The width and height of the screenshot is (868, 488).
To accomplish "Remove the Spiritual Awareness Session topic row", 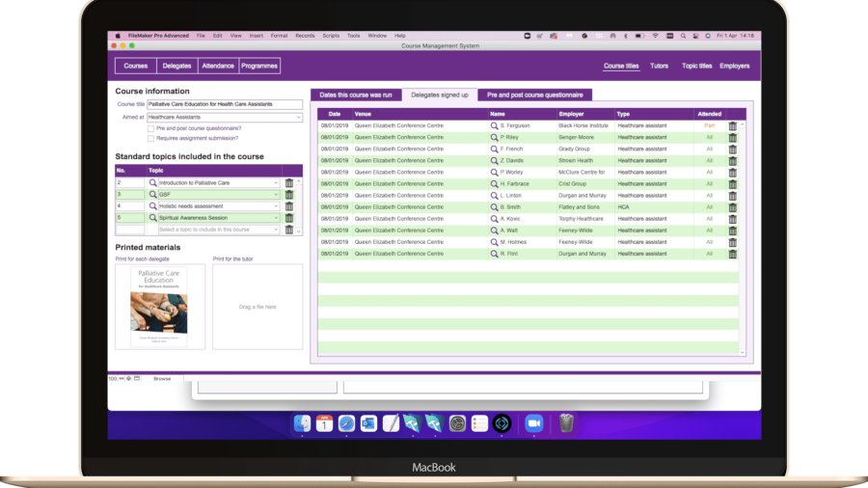I will (288, 218).
